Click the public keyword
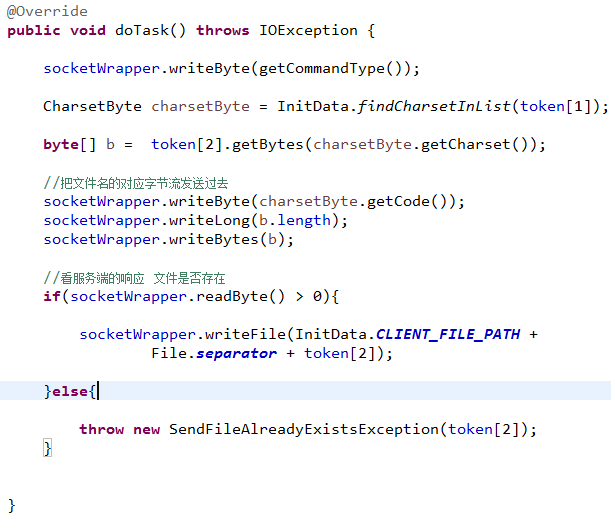The width and height of the screenshot is (611, 516). (x=34, y=30)
